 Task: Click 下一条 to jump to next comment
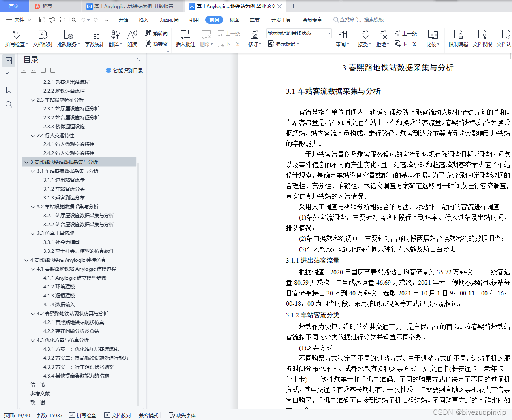coord(229,44)
